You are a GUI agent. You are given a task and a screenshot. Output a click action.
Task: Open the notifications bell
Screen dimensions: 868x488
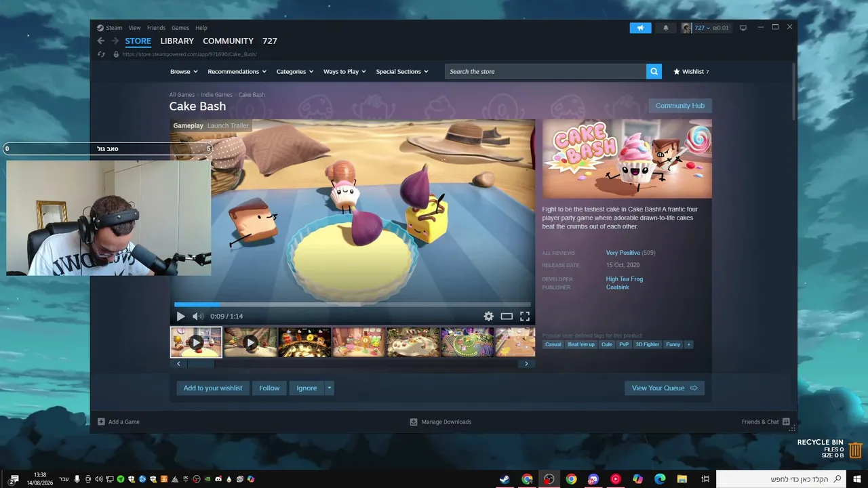665,28
